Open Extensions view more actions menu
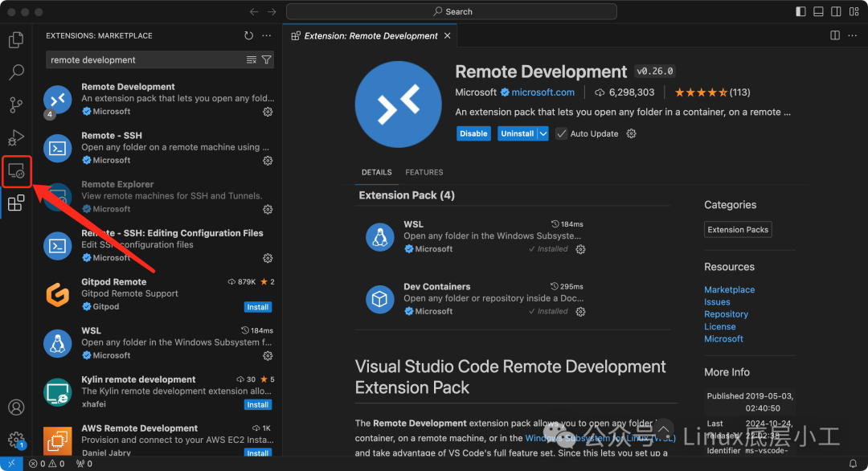Viewport: 868px width, 471px height. [x=267, y=35]
